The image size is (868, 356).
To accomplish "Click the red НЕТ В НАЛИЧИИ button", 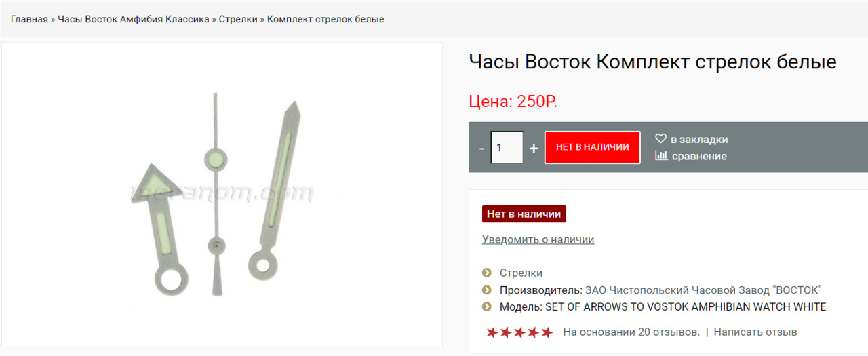I will coord(593,147).
